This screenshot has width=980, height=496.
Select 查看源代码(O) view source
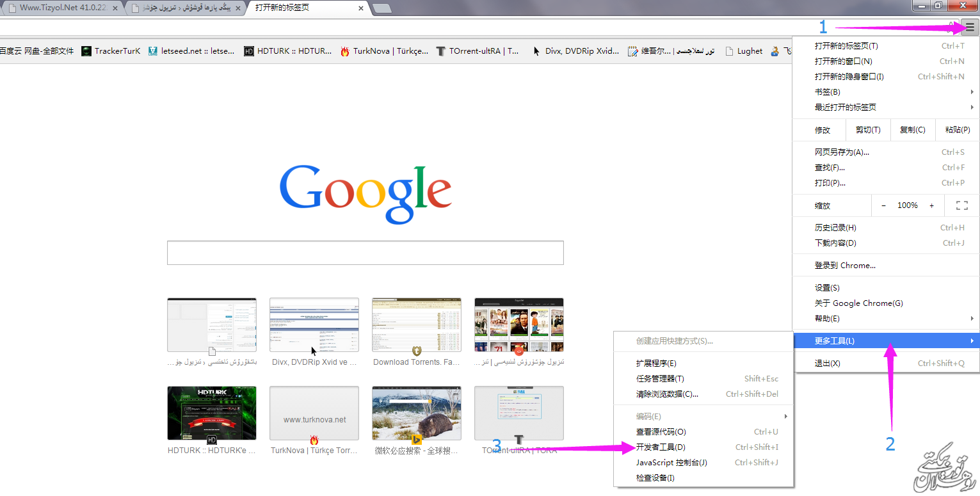[703, 432]
